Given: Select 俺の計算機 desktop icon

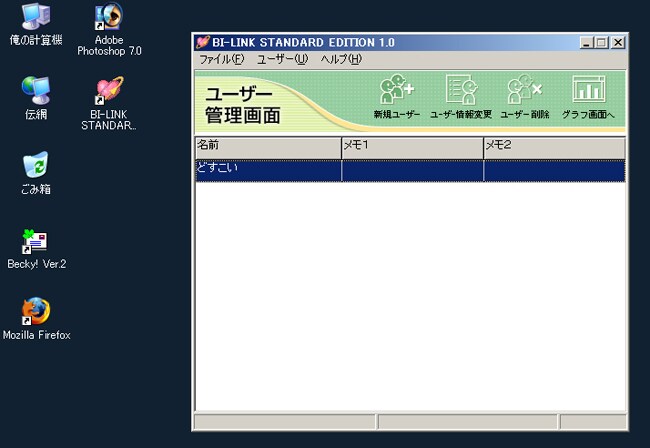Looking at the screenshot, I should tap(36, 24).
